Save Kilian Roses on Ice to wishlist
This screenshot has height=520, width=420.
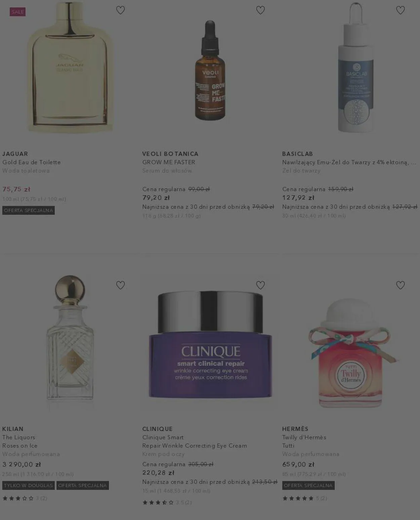tap(120, 285)
